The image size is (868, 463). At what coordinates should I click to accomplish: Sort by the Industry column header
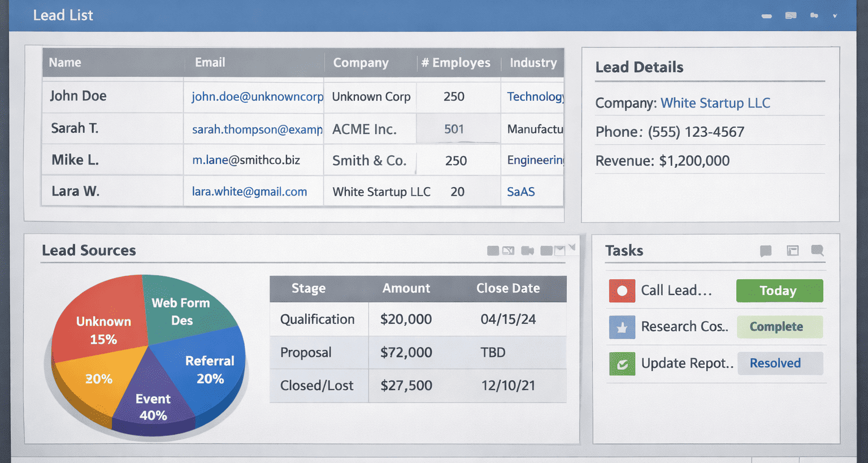click(533, 63)
